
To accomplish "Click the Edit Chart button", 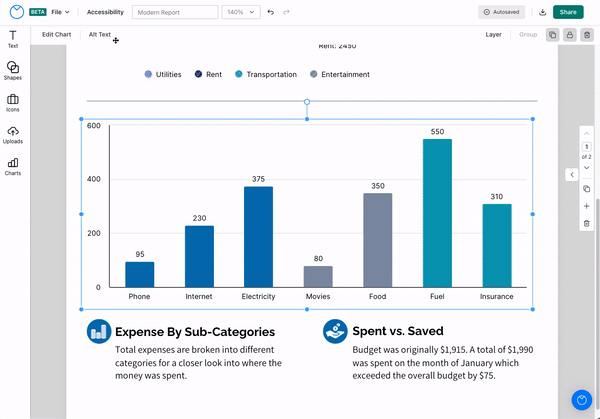I will click(56, 34).
